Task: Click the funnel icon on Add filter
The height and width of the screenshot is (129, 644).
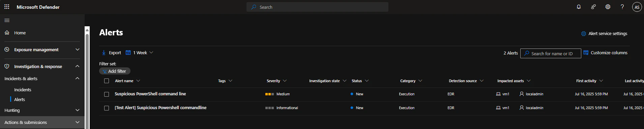Action: click(105, 71)
